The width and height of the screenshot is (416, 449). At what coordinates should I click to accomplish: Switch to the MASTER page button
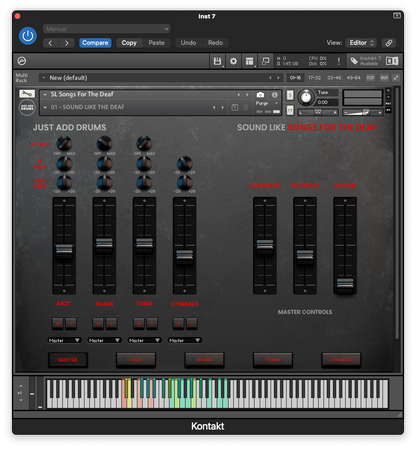coord(68,360)
